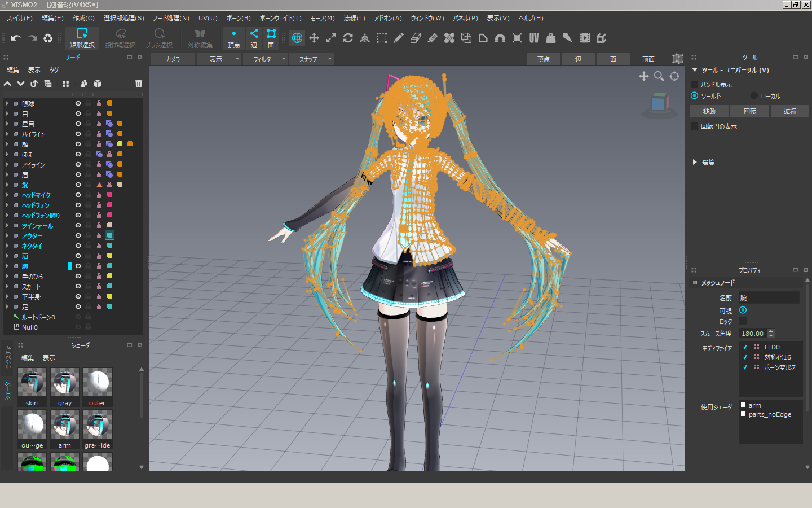Select the ブラシ選択 brush select tool
Viewport: 812px width, 508px height.
tap(159, 38)
